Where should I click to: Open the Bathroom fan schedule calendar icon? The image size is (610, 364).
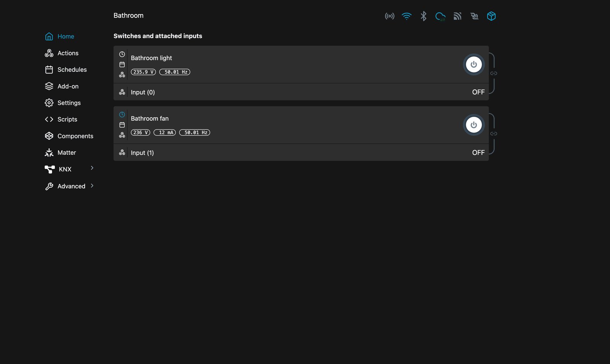coord(122,125)
